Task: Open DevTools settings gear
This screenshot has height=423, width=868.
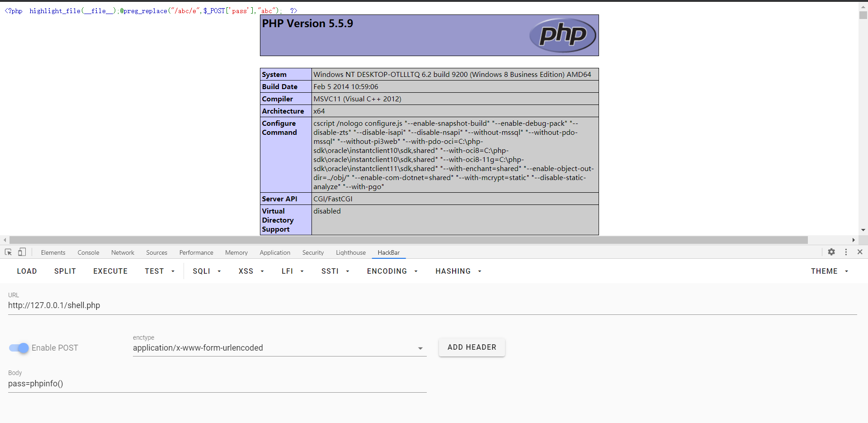Action: click(x=831, y=252)
